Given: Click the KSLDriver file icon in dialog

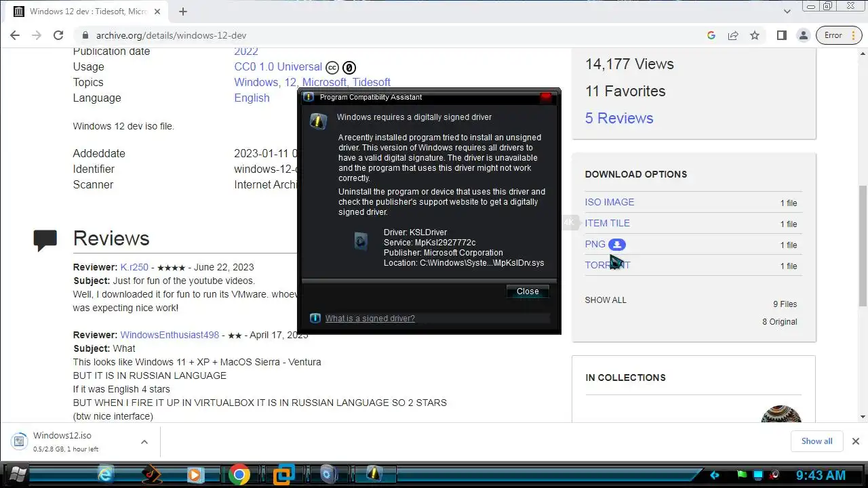Looking at the screenshot, I should click(x=361, y=241).
